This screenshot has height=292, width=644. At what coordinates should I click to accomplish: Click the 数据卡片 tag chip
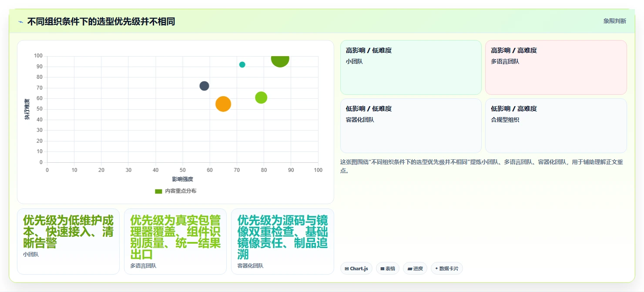coord(447,269)
